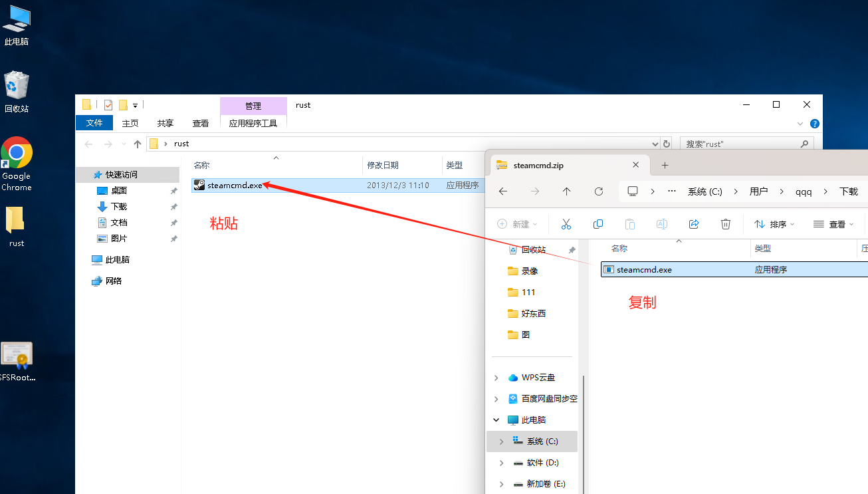Launch Google Chrome from the desktop

(x=17, y=164)
